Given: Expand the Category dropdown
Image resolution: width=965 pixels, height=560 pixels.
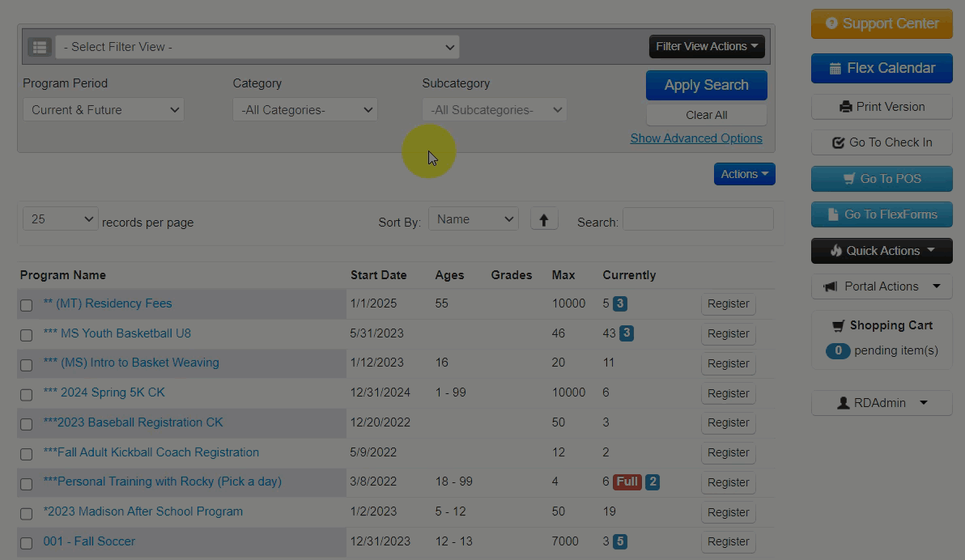Looking at the screenshot, I should click(305, 109).
